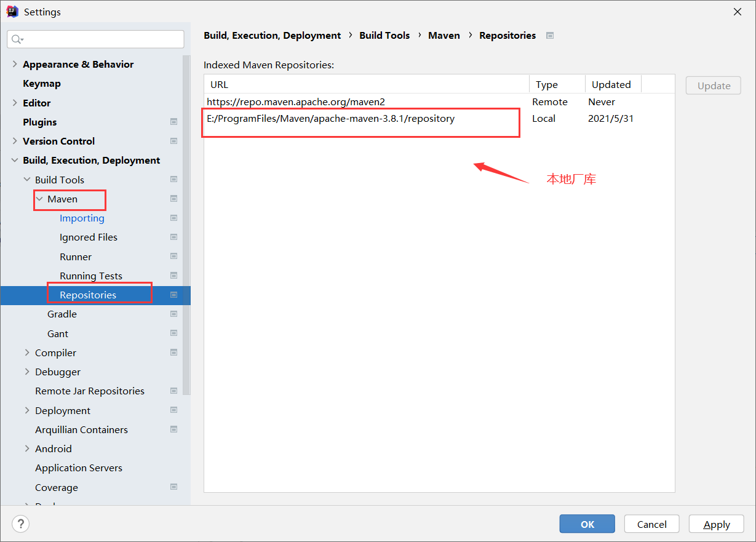Click the project-level icon beside Running Tests
This screenshot has height=542, width=756.
tap(173, 276)
